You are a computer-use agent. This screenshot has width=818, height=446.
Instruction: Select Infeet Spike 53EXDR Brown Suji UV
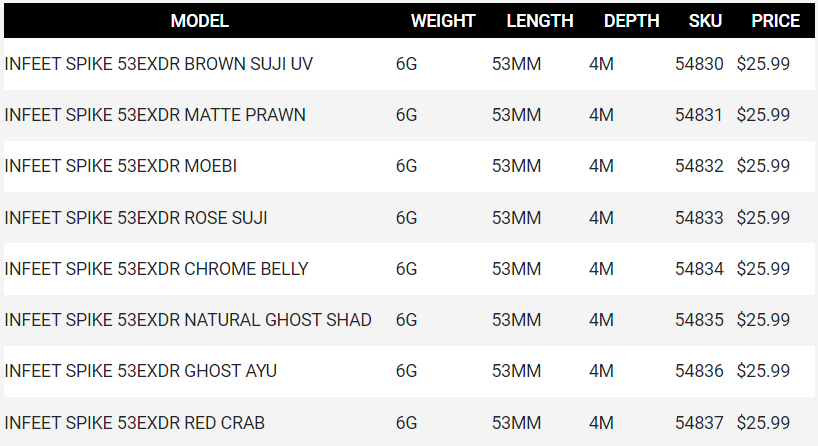pyautogui.click(x=159, y=64)
